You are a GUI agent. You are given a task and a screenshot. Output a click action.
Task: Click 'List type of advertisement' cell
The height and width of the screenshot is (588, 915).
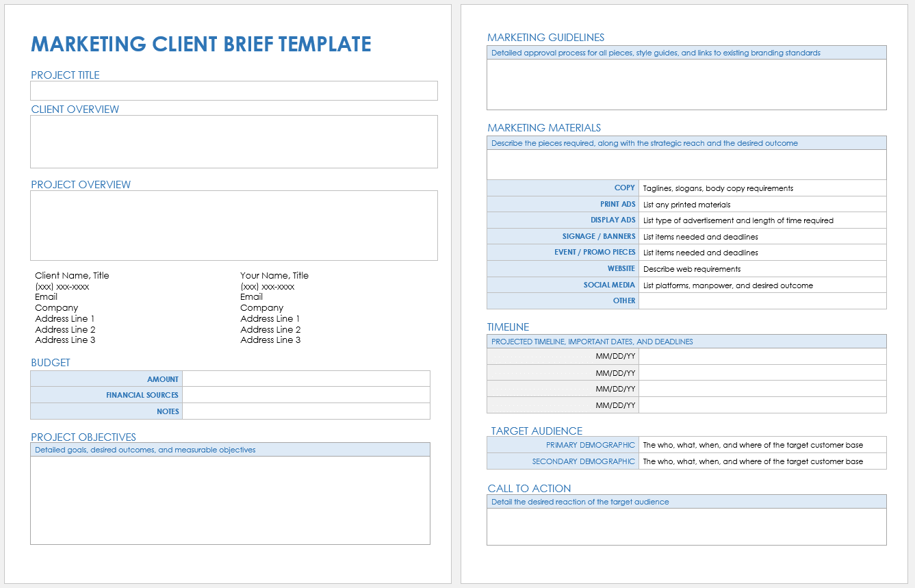point(762,220)
